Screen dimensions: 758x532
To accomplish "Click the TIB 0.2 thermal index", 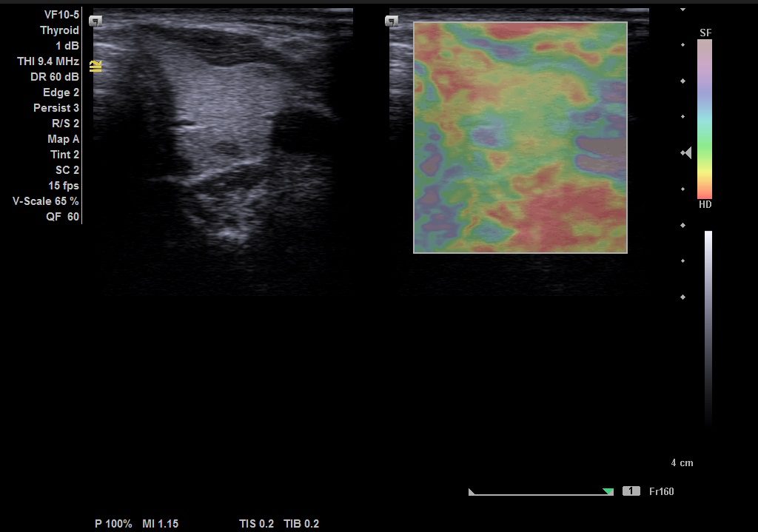I will coord(301,524).
